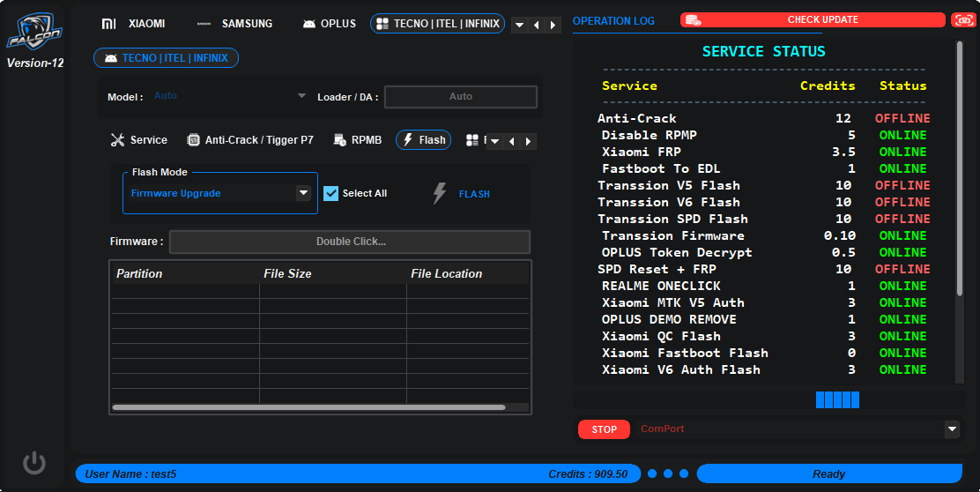Viewport: 980px width, 492px height.
Task: Click the Transsion V6 Flash row
Action: (x=764, y=202)
